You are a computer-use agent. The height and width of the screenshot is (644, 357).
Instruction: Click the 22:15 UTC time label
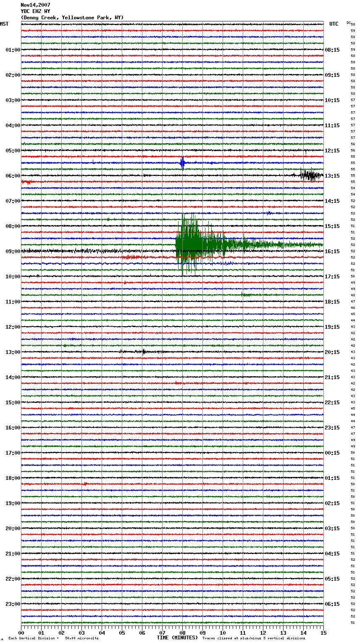pyautogui.click(x=332, y=403)
